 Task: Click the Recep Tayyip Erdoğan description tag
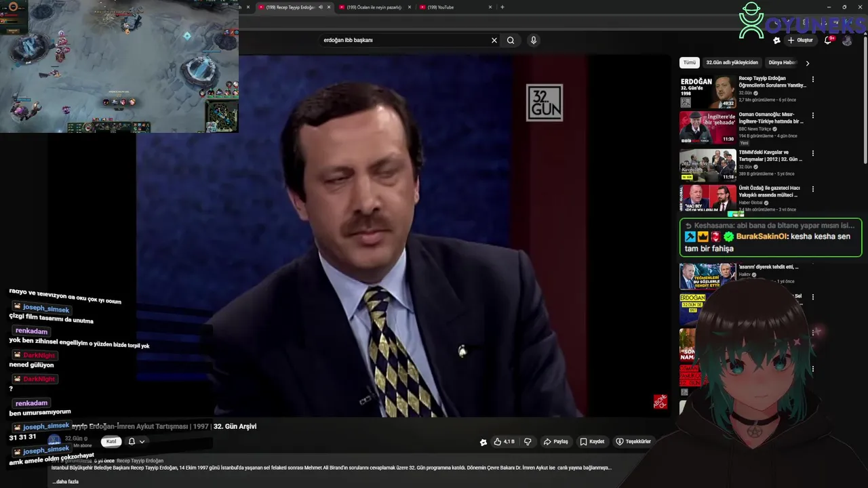click(140, 461)
